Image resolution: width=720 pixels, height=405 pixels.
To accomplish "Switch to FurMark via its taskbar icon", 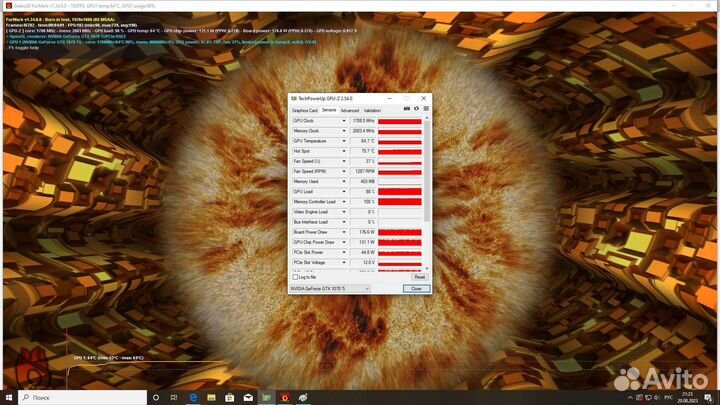I will click(285, 397).
